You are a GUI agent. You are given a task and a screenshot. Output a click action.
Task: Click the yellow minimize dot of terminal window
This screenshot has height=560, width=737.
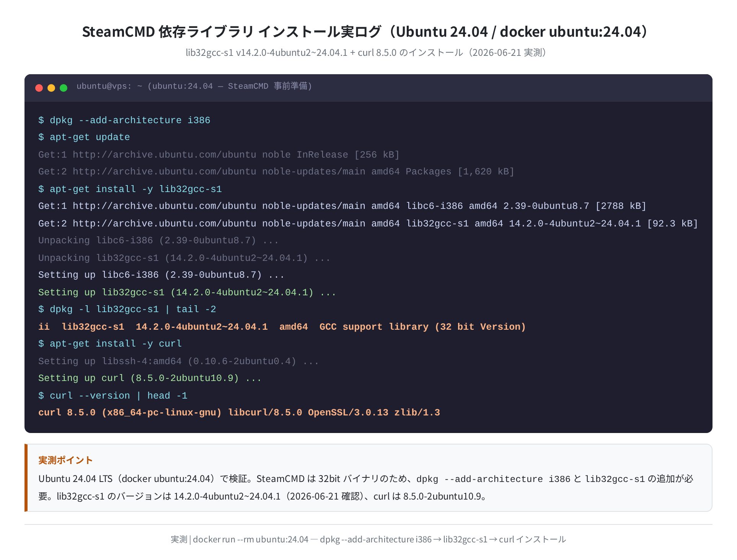tap(51, 88)
